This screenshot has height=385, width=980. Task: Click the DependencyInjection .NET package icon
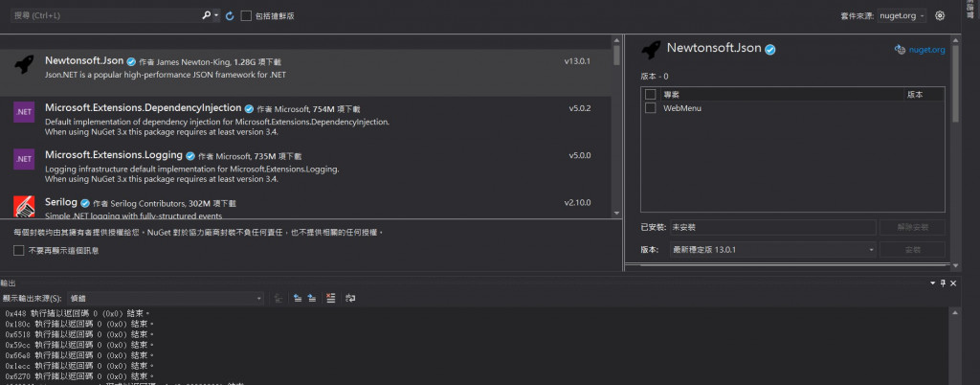[24, 112]
